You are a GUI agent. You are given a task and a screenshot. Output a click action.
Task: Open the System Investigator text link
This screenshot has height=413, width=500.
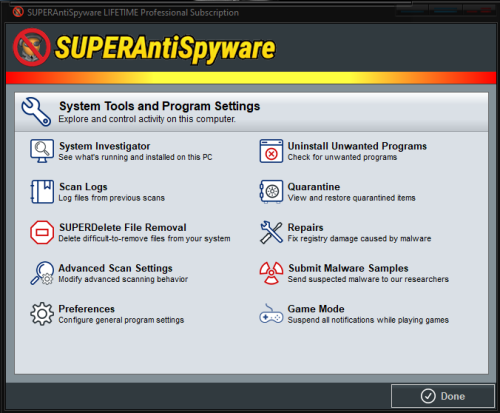[104, 146]
